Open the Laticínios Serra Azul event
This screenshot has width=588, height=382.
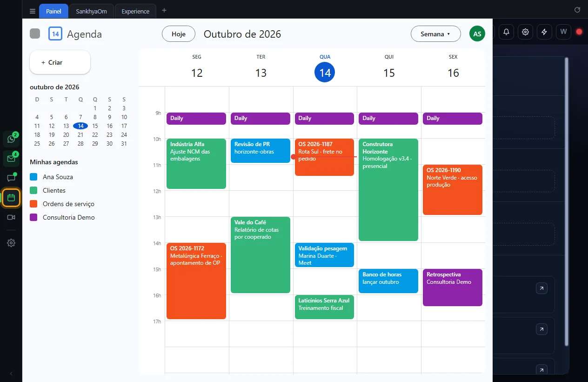click(324, 307)
